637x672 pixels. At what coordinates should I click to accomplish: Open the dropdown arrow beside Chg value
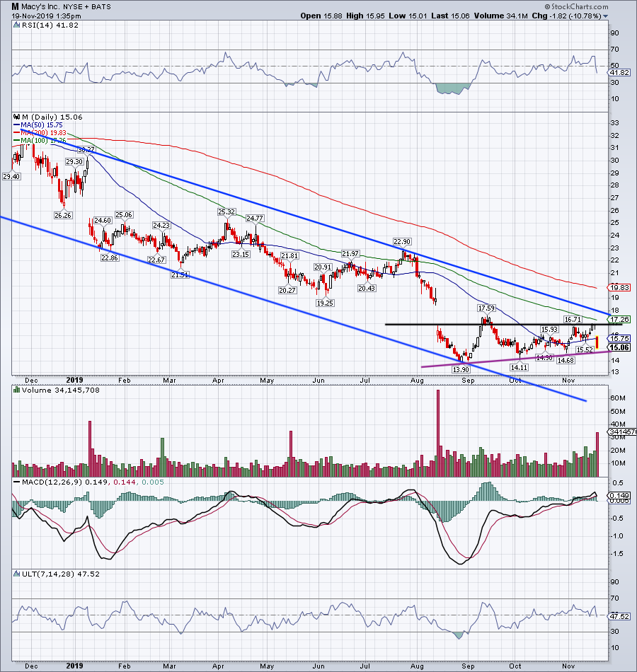pos(605,16)
